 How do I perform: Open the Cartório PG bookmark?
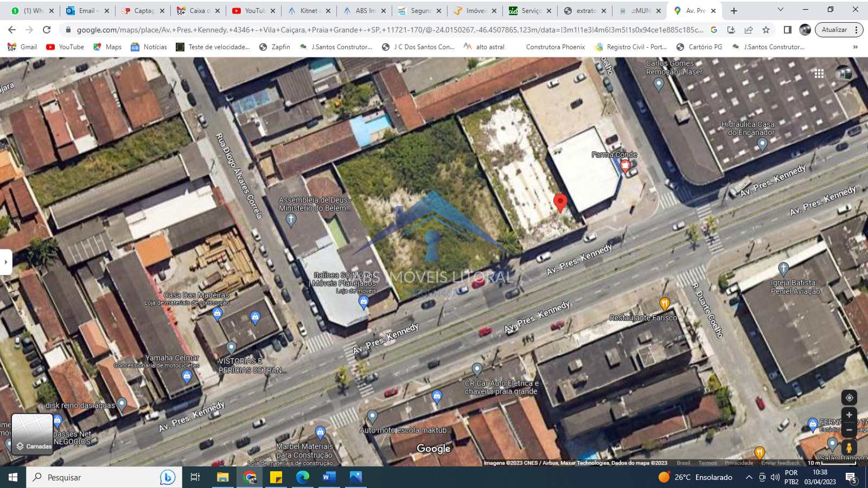pos(699,47)
